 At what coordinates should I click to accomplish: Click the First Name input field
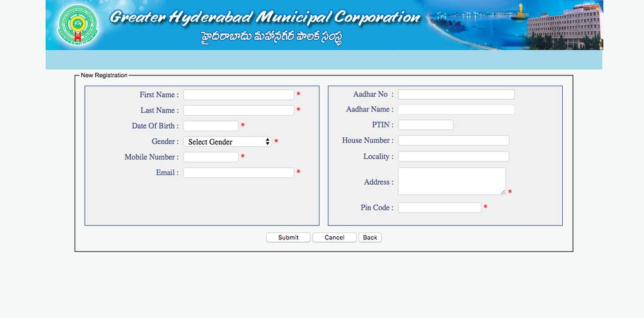[239, 95]
